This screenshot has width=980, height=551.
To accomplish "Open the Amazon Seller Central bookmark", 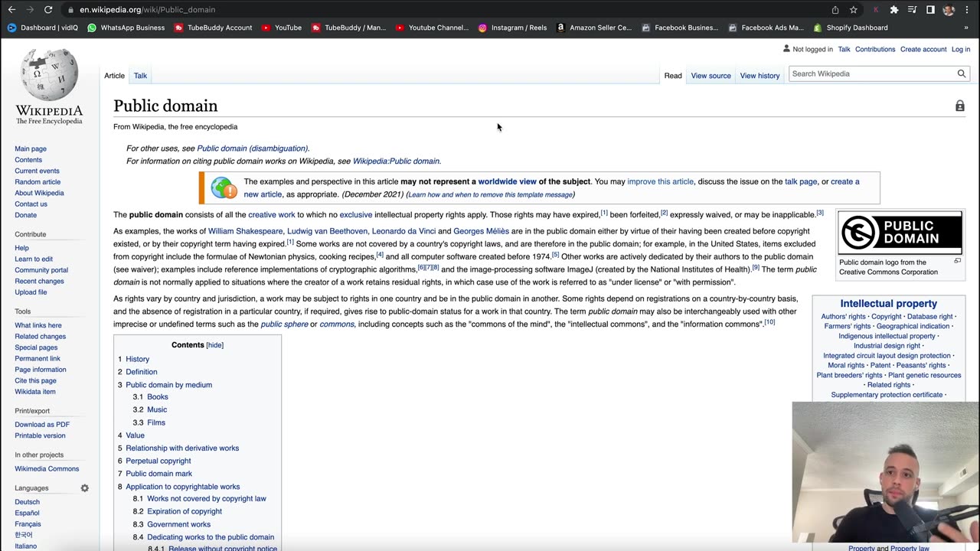I will pos(594,28).
